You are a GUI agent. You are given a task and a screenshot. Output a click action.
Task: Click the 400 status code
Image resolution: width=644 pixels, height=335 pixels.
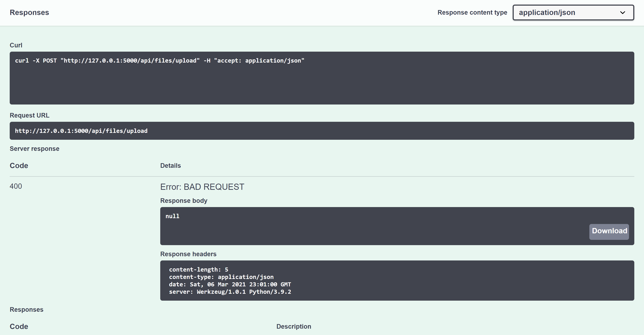(x=16, y=186)
